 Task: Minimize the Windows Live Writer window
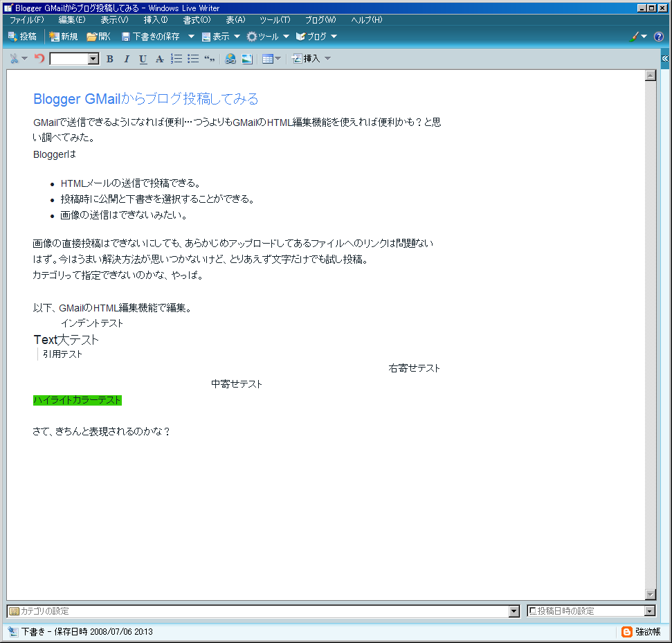click(x=642, y=8)
